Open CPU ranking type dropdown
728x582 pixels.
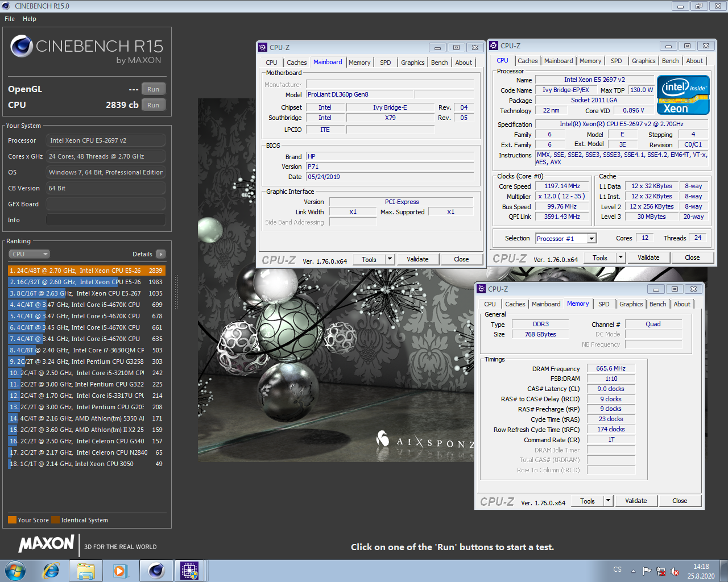pyautogui.click(x=30, y=254)
